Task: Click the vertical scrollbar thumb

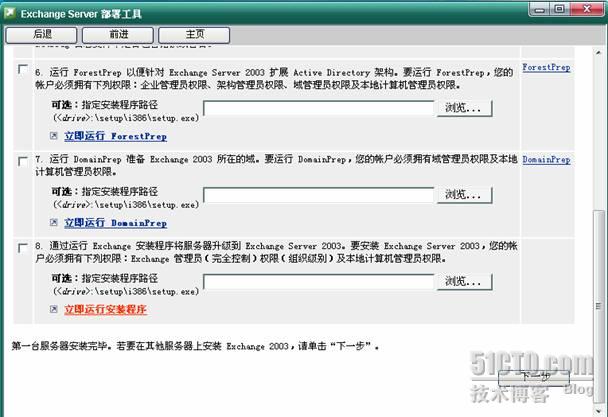Action: tap(599, 306)
